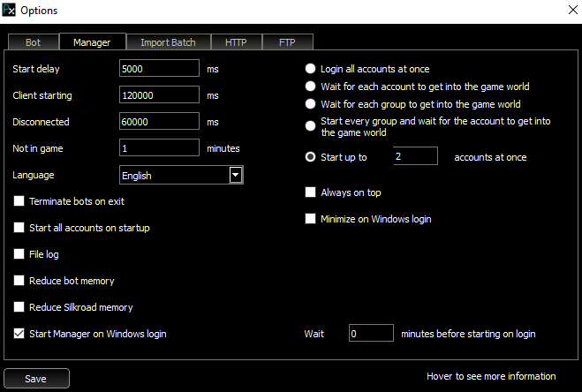Enable Minimize on Windows login
582x392 pixels.
click(x=310, y=218)
